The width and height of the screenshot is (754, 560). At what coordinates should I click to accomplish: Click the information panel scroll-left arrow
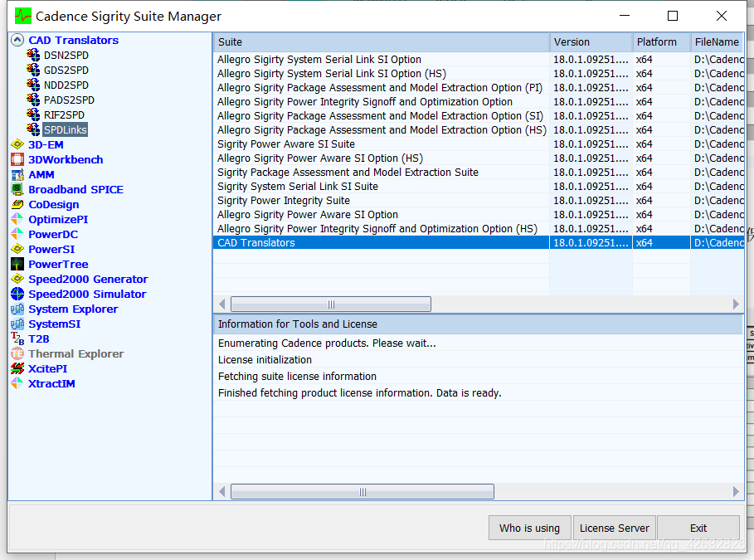point(221,492)
